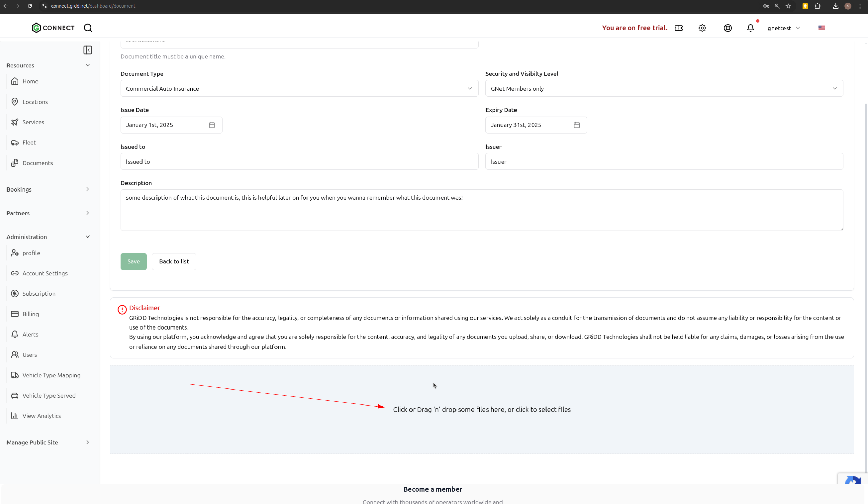The width and height of the screenshot is (868, 504).
Task: Click the US flag language selector
Action: [822, 28]
